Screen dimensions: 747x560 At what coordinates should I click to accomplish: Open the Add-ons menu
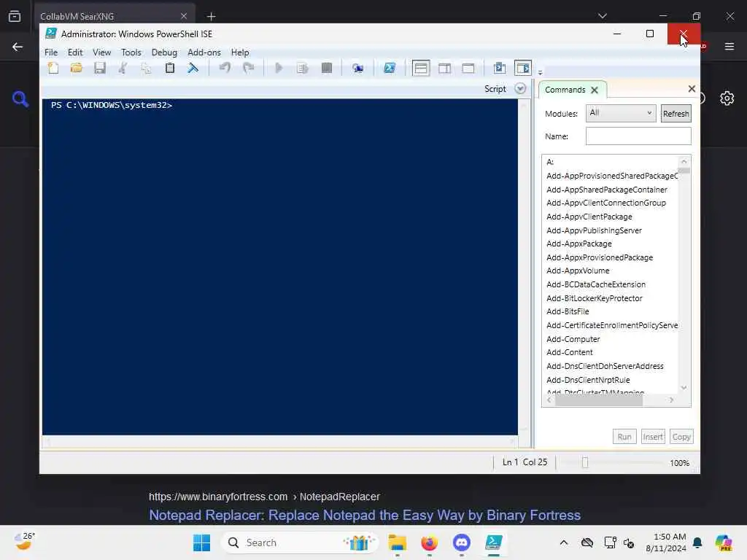(204, 52)
